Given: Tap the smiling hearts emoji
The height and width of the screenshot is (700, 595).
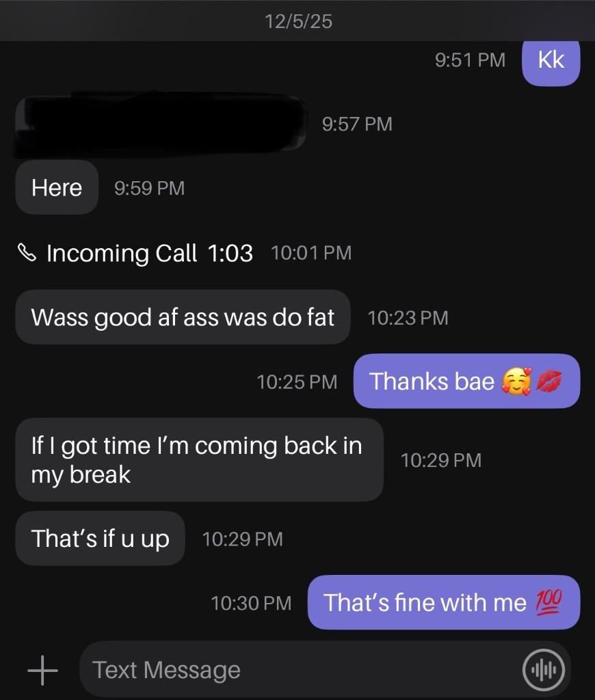Looking at the screenshot, I should (x=517, y=381).
